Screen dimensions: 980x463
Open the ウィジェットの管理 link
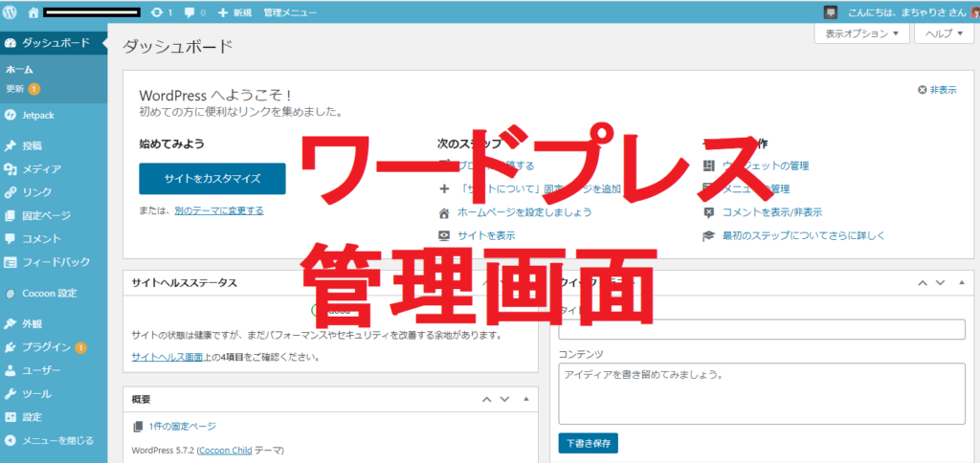(766, 165)
